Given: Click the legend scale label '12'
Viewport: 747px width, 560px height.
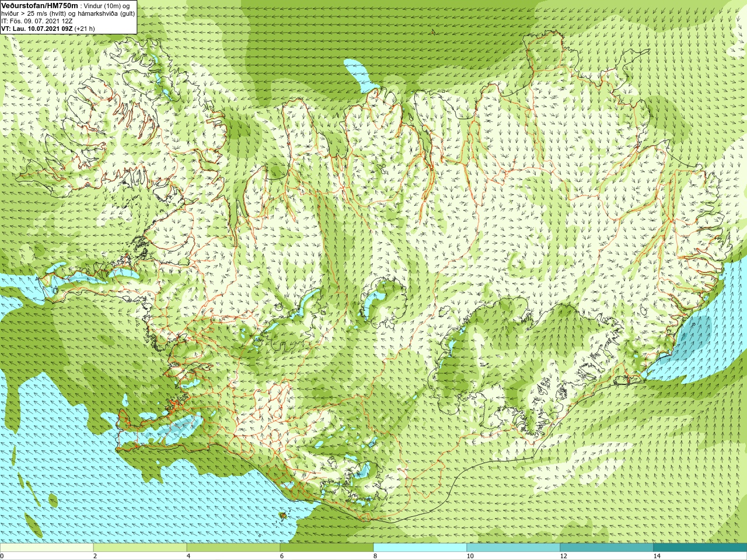Looking at the screenshot, I should [x=563, y=556].
